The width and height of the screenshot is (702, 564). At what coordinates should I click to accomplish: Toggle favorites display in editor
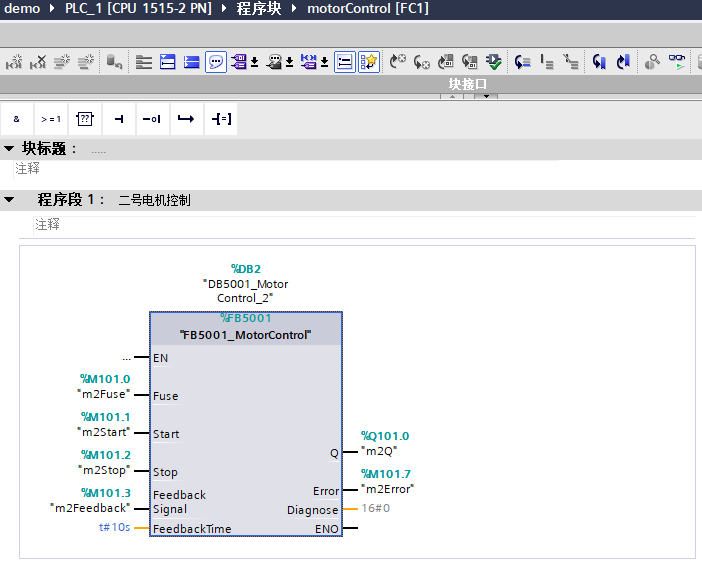(369, 62)
